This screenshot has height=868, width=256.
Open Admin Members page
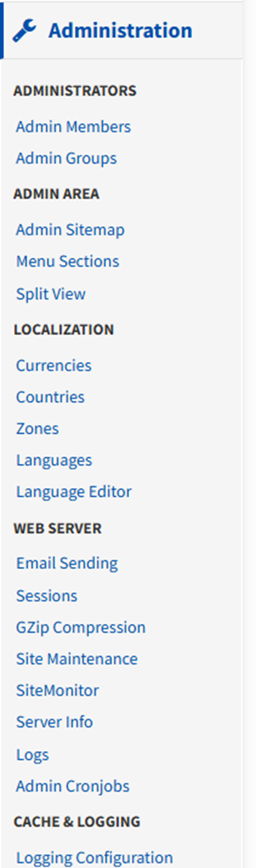click(x=73, y=126)
